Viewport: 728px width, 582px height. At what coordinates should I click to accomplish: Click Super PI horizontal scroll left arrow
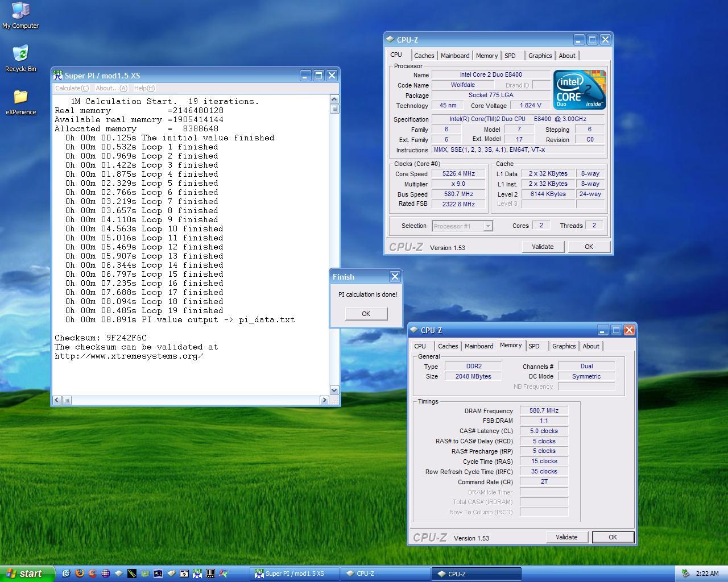pyautogui.click(x=57, y=400)
